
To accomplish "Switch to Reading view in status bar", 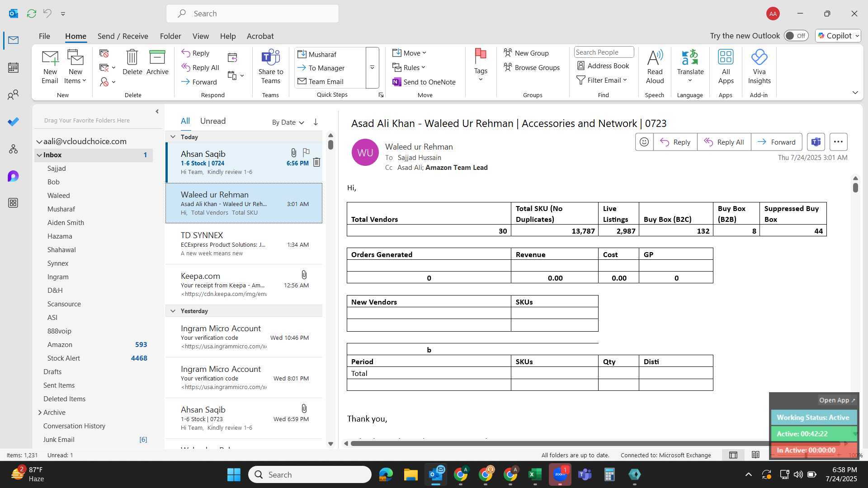I will [x=755, y=455].
